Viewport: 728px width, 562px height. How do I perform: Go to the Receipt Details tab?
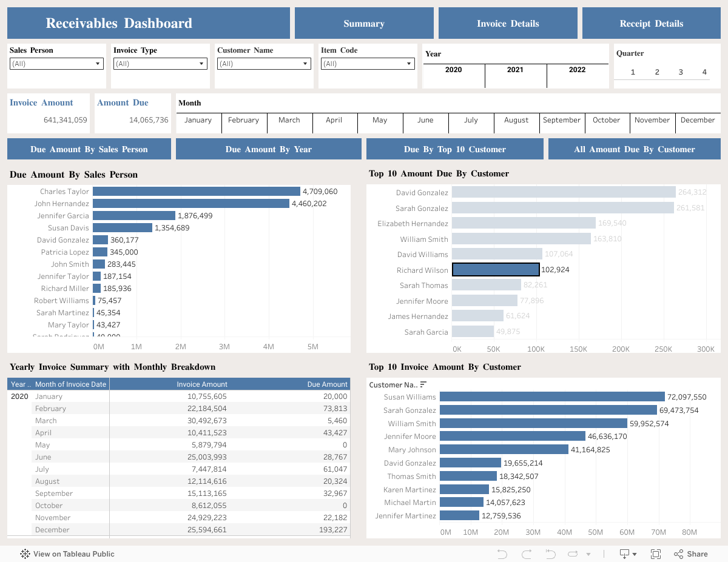[x=652, y=24]
